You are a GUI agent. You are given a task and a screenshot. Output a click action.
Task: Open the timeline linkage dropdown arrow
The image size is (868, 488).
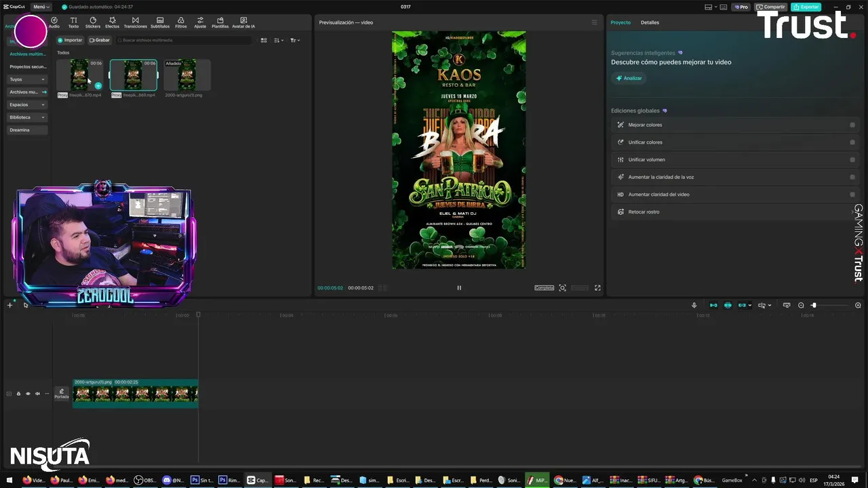point(749,306)
